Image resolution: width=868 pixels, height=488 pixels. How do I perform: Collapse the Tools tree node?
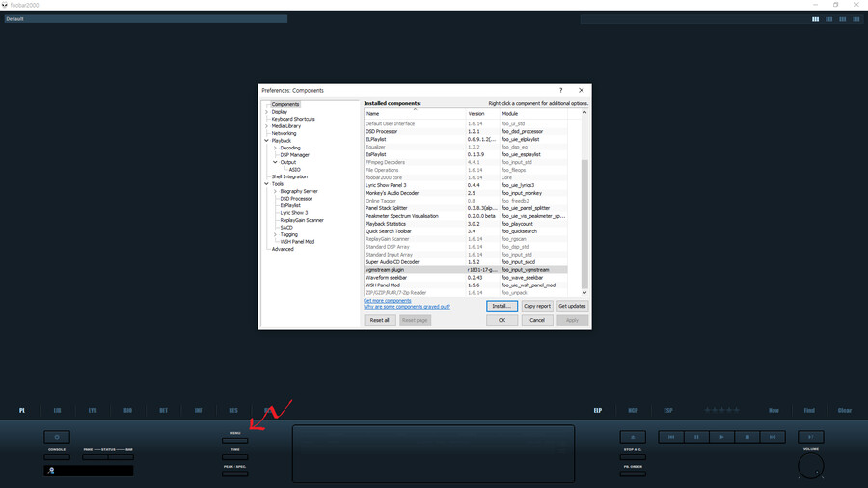coord(267,183)
